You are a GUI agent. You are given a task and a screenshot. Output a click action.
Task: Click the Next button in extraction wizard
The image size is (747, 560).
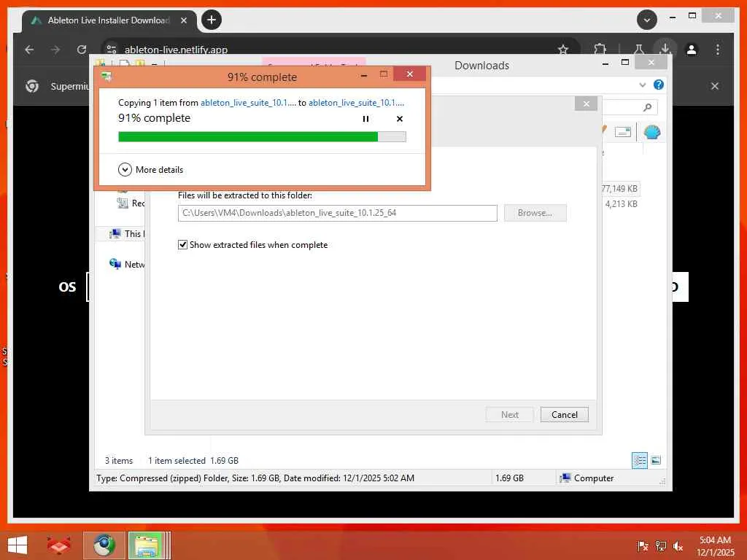click(510, 415)
